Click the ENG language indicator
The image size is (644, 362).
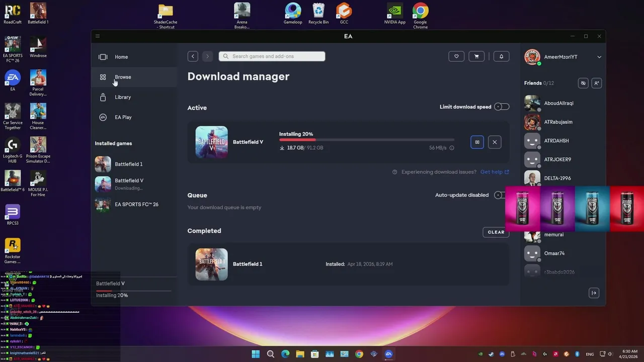click(x=590, y=354)
